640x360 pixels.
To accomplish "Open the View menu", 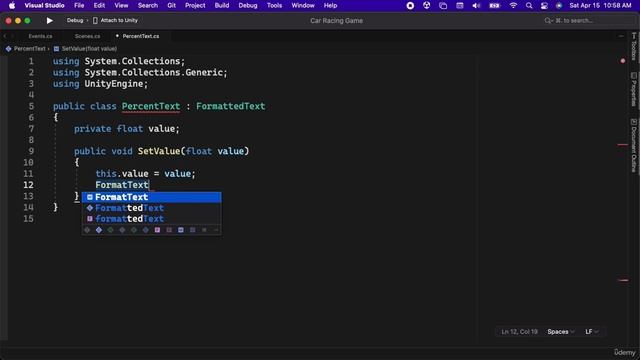I will (121, 6).
